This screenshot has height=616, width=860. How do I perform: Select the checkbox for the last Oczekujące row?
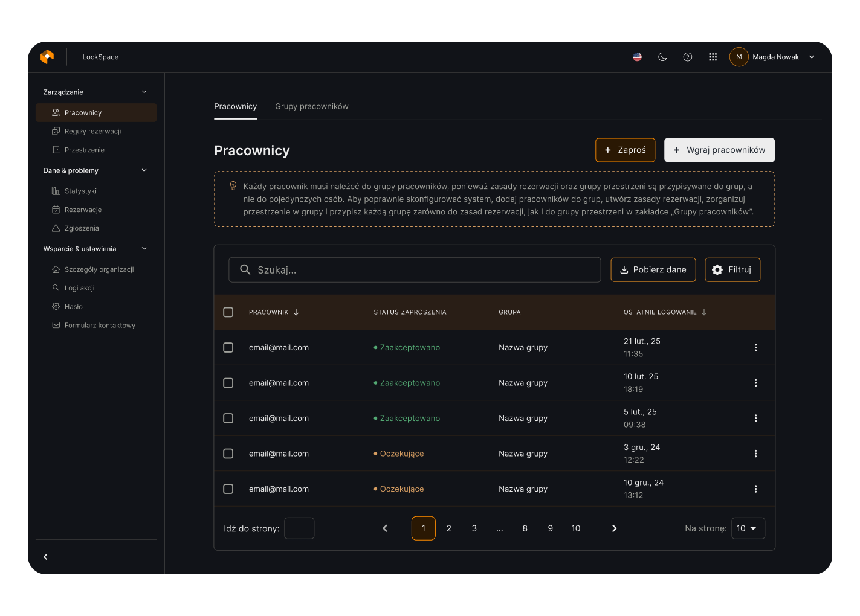[228, 489]
